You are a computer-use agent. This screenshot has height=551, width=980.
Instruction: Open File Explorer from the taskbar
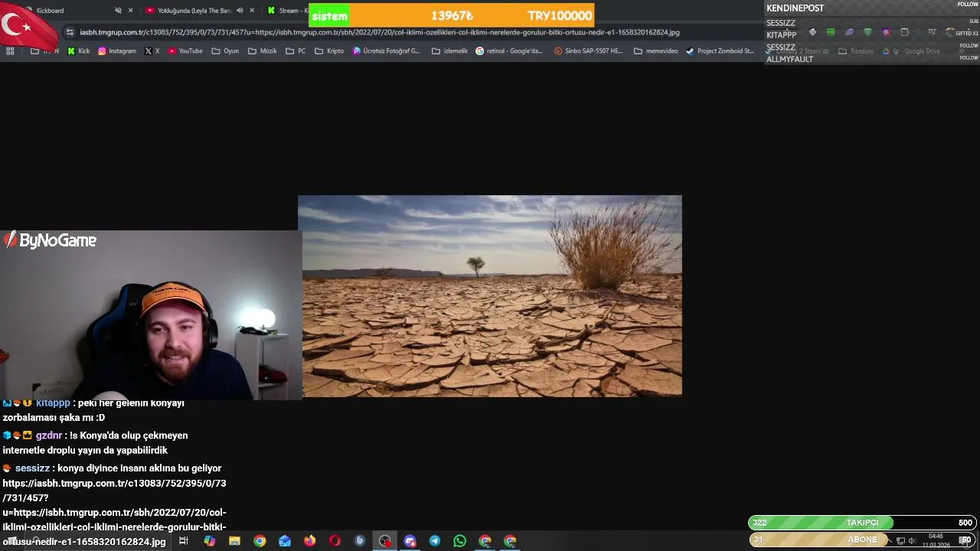click(x=234, y=541)
